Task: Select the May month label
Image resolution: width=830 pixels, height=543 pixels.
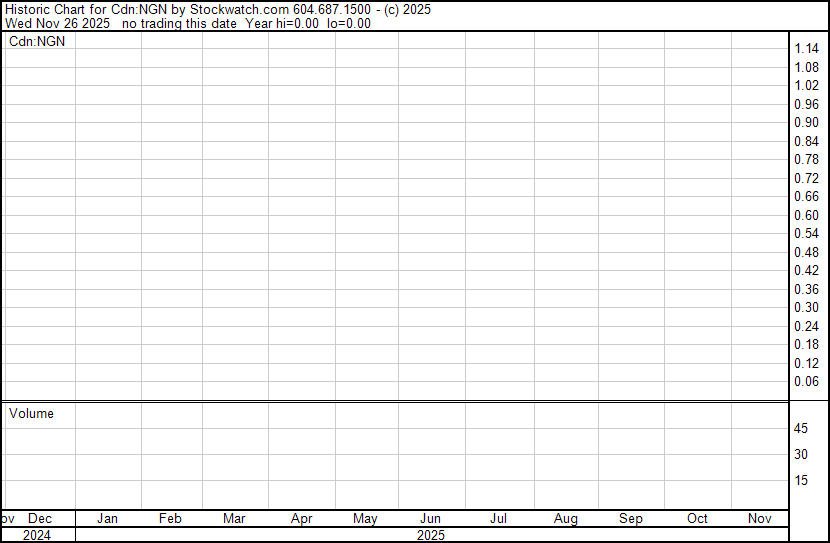Action: tap(365, 519)
